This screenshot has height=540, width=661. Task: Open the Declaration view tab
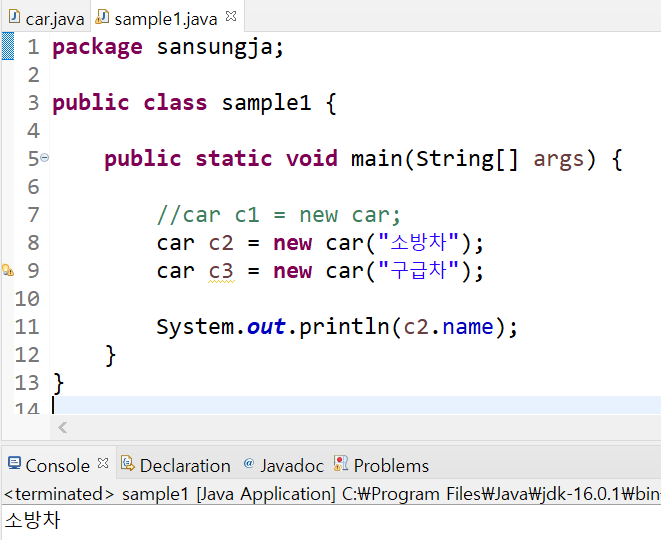pyautogui.click(x=185, y=465)
